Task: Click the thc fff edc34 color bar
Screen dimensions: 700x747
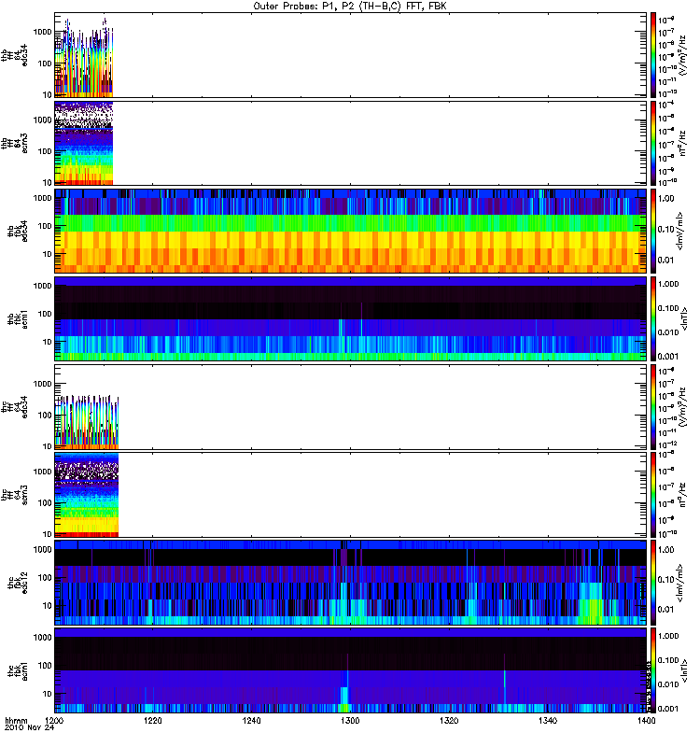Action: (x=653, y=407)
